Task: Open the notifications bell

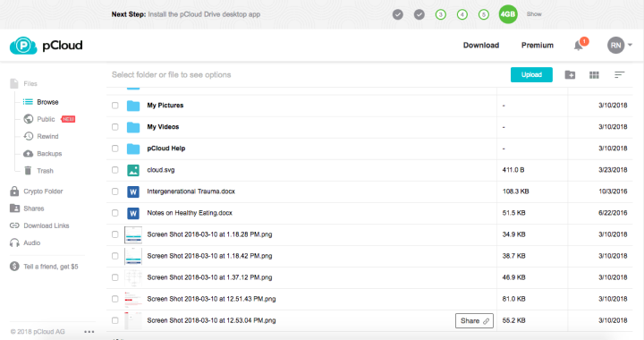Action: pyautogui.click(x=579, y=45)
